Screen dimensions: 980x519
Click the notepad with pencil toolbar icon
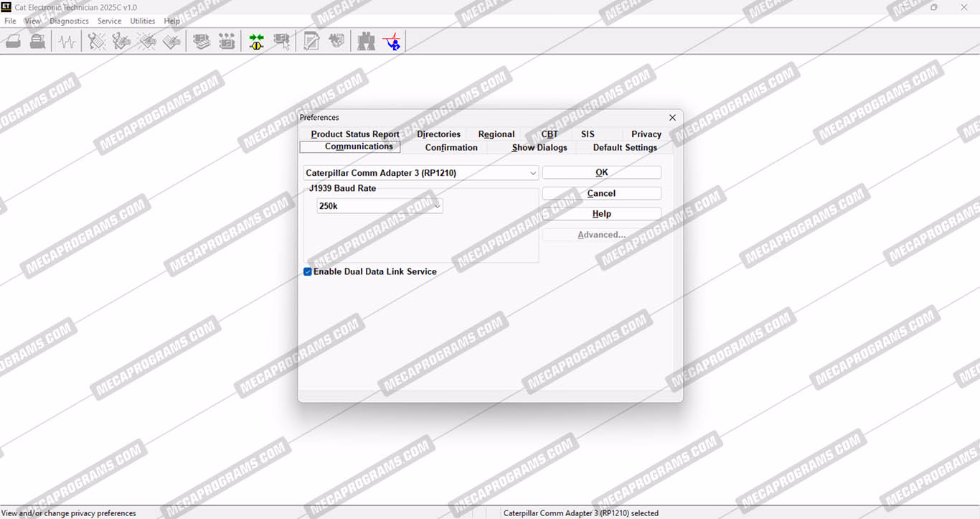tap(311, 42)
